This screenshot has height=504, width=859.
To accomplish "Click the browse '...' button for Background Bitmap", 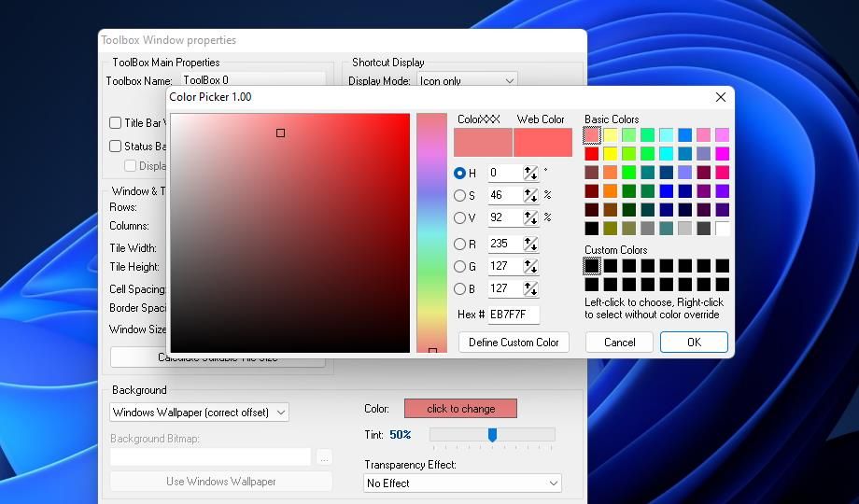I will (324, 457).
